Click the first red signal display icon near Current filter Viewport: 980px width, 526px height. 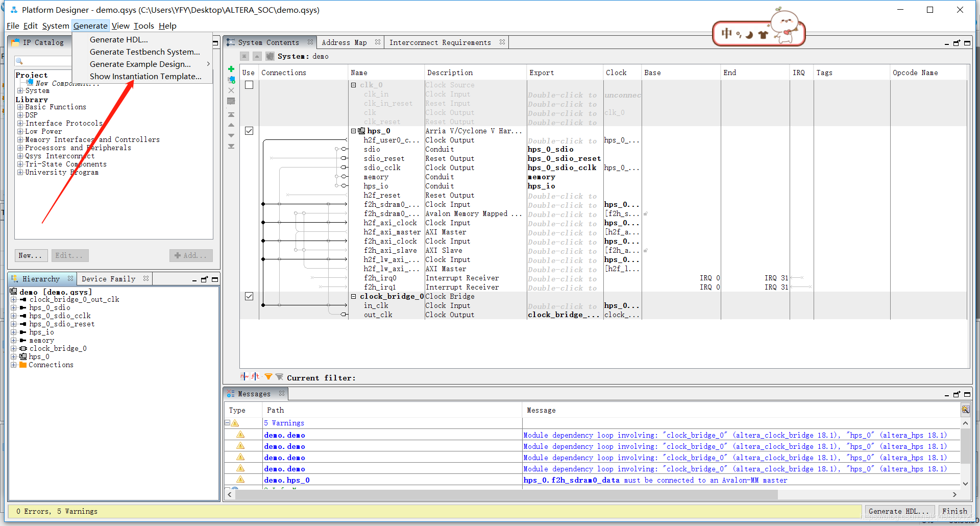click(244, 377)
